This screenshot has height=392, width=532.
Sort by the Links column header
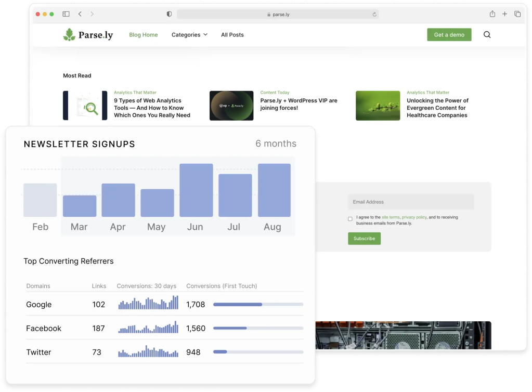99,286
